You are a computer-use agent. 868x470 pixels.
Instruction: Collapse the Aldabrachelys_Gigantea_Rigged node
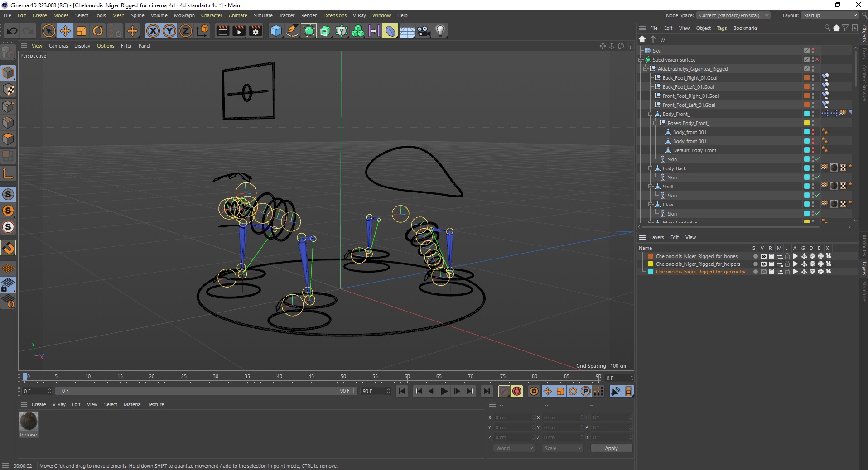point(646,69)
